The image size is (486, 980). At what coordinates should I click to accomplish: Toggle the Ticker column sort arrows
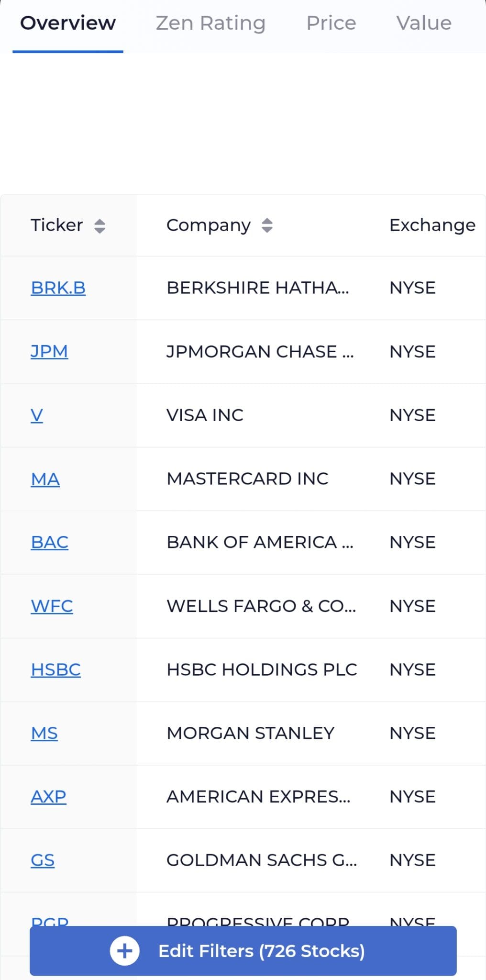pyautogui.click(x=100, y=225)
